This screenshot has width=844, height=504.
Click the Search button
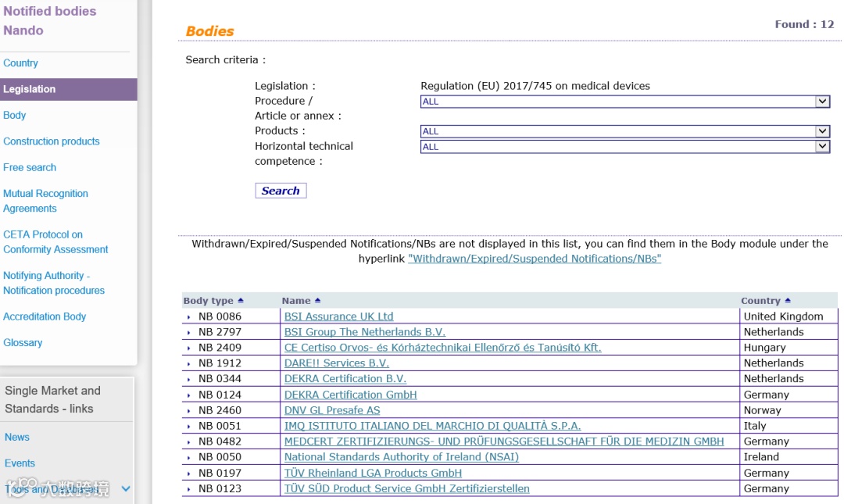tap(281, 191)
